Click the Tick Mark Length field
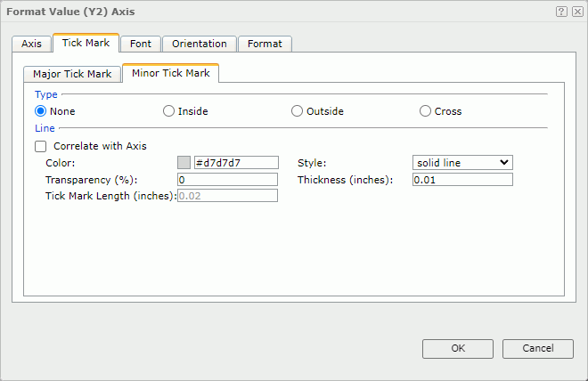 (x=227, y=196)
